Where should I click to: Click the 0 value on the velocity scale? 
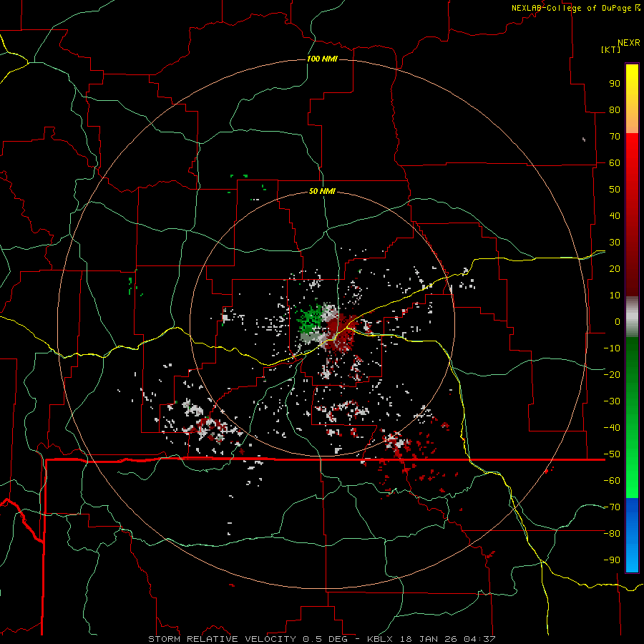[x=618, y=321]
